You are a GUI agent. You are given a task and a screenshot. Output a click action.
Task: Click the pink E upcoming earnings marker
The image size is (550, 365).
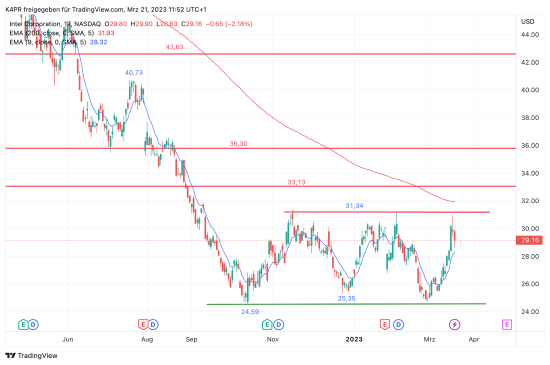(507, 325)
